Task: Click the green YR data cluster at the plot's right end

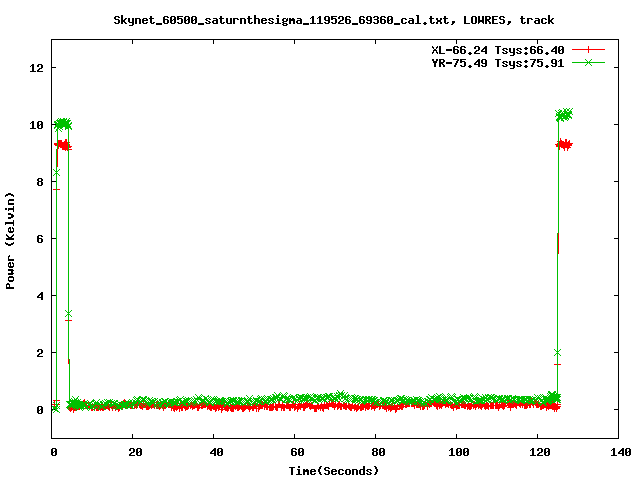Action: click(564, 115)
